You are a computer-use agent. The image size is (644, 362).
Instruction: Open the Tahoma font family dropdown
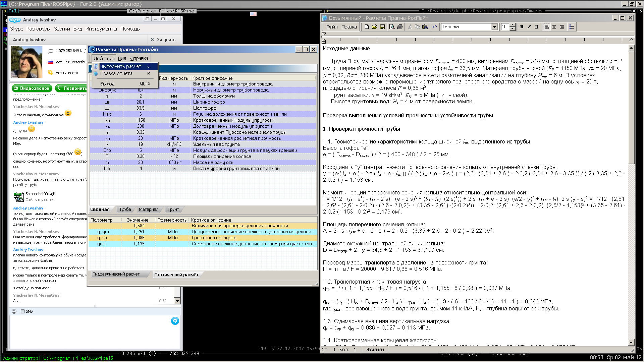pos(495,26)
